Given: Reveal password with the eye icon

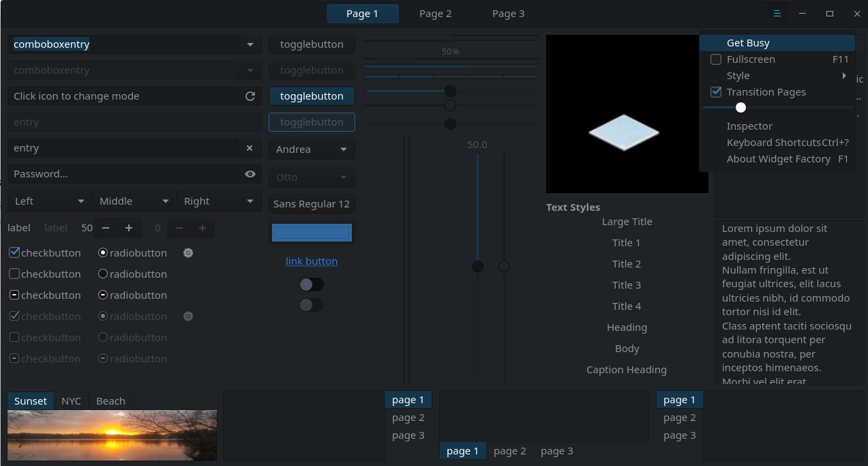Looking at the screenshot, I should [x=250, y=174].
